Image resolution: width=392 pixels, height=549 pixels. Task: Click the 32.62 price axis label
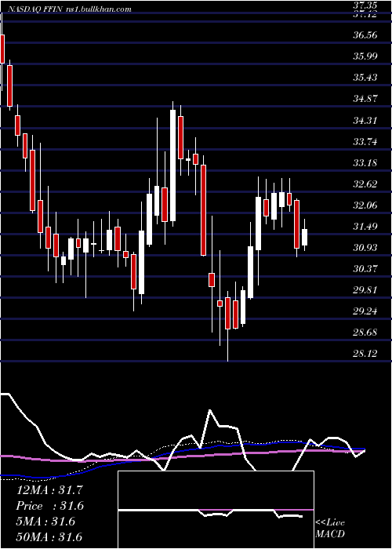365,184
